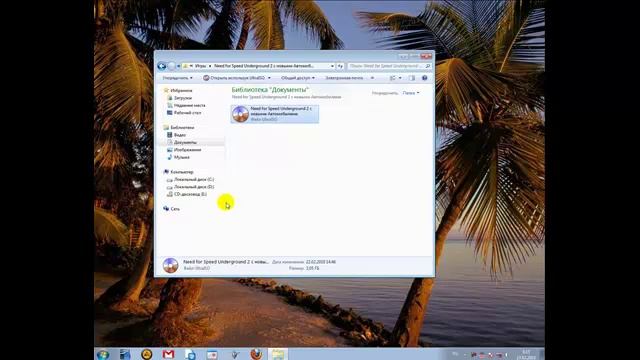The width and height of the screenshot is (640, 360).
Task: Open CD-дисковод (E:)
Action: click(x=190, y=194)
